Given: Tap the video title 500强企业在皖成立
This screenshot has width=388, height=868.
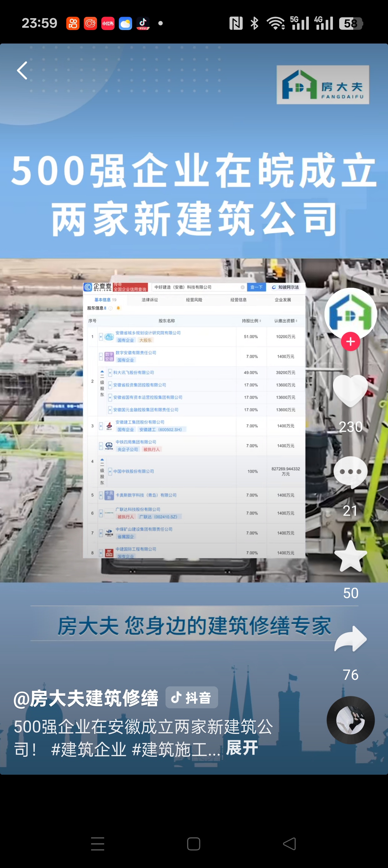Looking at the screenshot, I should click(x=194, y=170).
